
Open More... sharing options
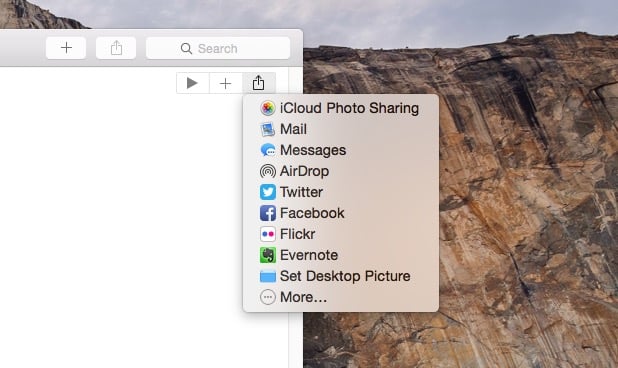pyautogui.click(x=341, y=297)
